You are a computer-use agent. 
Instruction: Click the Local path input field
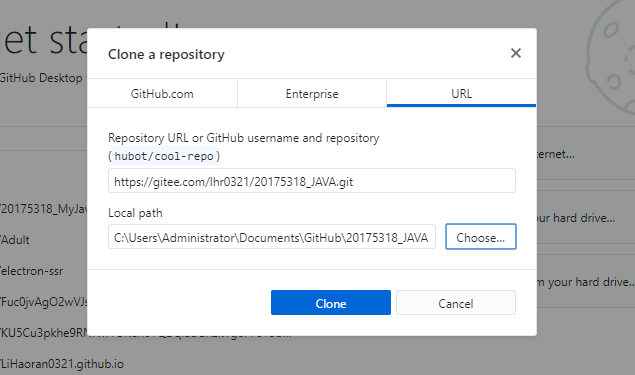tap(272, 237)
